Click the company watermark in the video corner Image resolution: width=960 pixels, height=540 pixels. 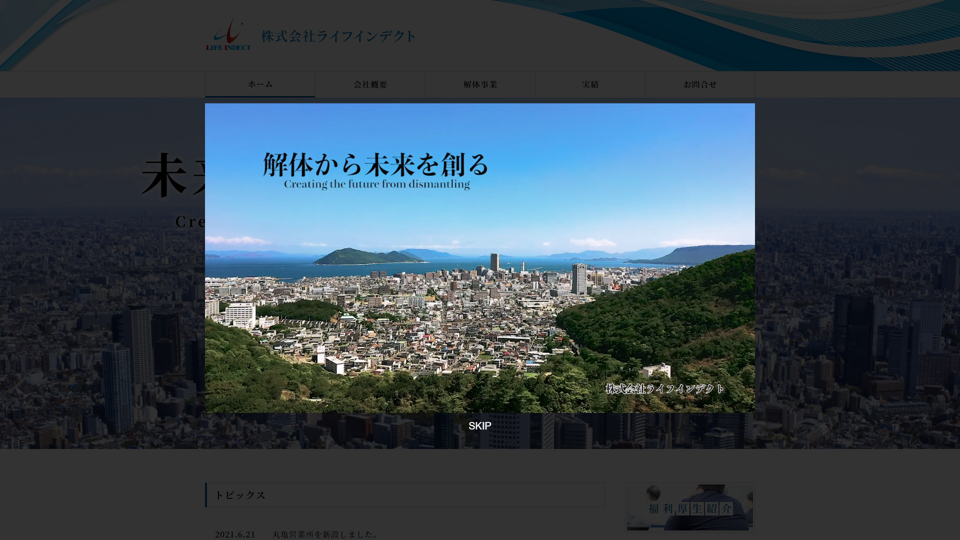[x=665, y=389]
